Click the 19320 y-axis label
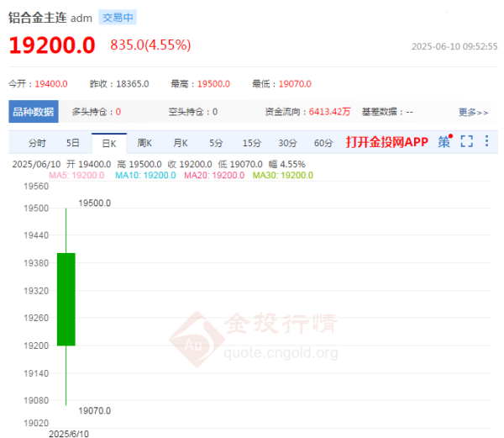 coord(36,291)
